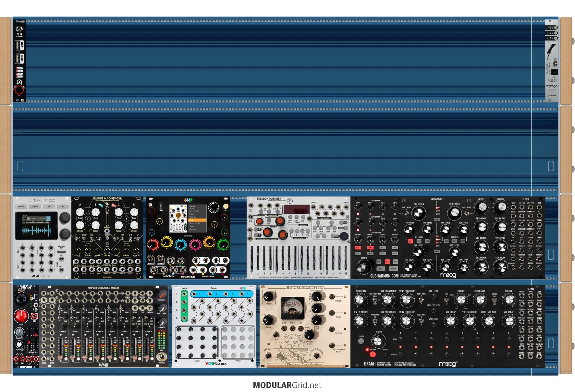Toggle the Subharmonicon VCO 1 WAVE switch
This screenshot has width=575, height=392.
407,213
